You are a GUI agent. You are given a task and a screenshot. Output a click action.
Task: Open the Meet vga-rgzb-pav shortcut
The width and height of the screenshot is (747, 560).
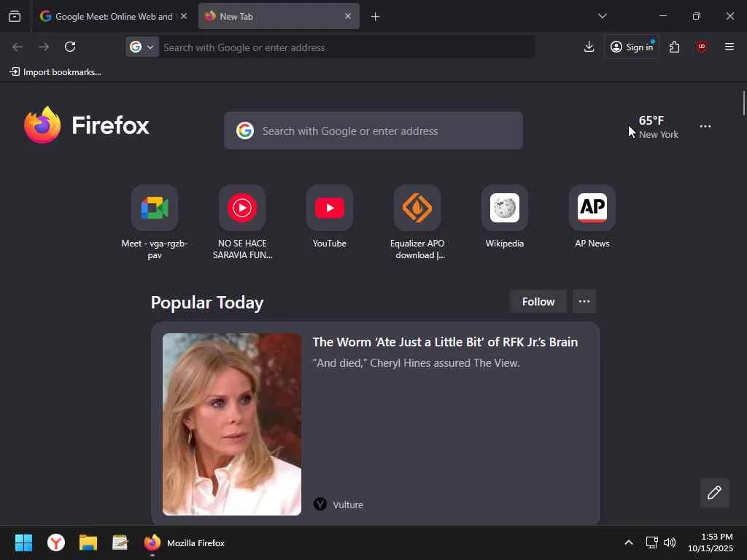click(x=155, y=222)
